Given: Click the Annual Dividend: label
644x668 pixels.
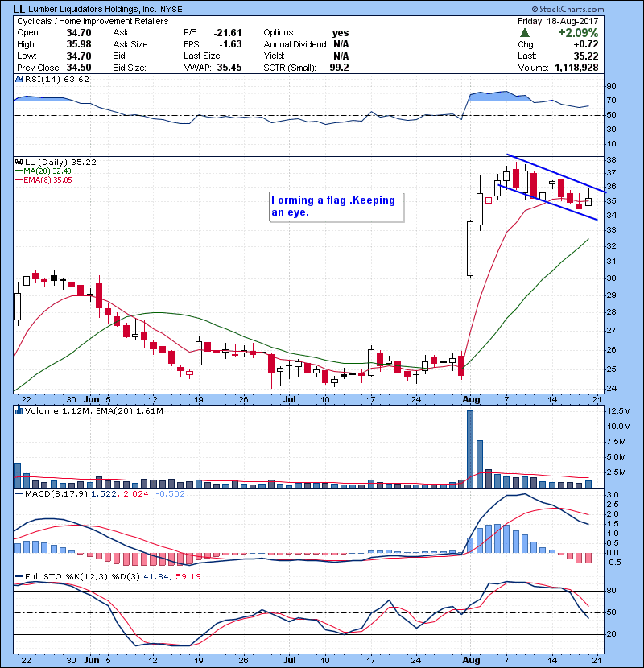Looking at the screenshot, I should [295, 44].
